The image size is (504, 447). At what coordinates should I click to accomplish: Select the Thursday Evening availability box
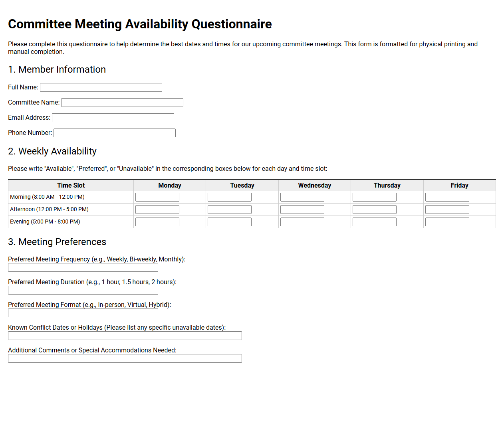tap(375, 222)
